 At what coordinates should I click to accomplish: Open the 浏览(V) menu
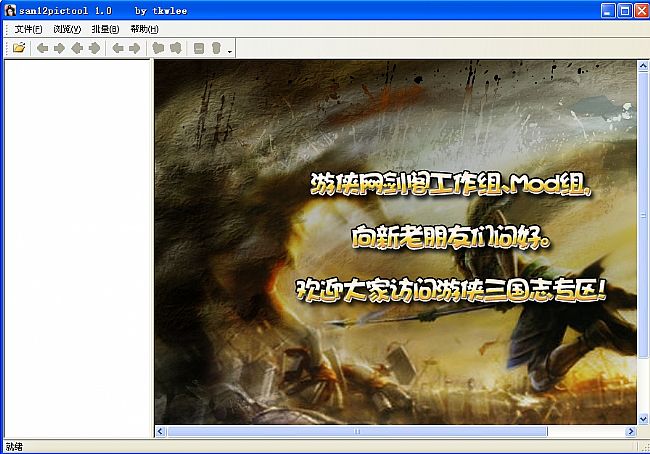(x=67, y=29)
